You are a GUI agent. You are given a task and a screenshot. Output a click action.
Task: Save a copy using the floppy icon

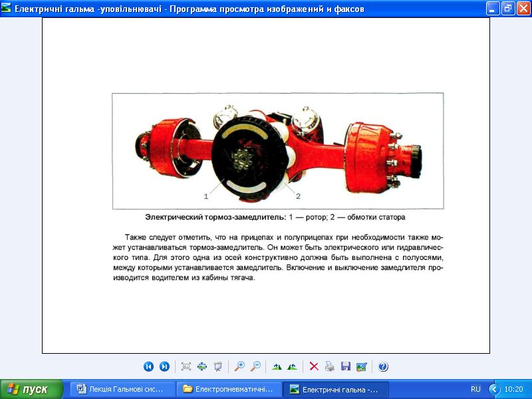point(346,366)
